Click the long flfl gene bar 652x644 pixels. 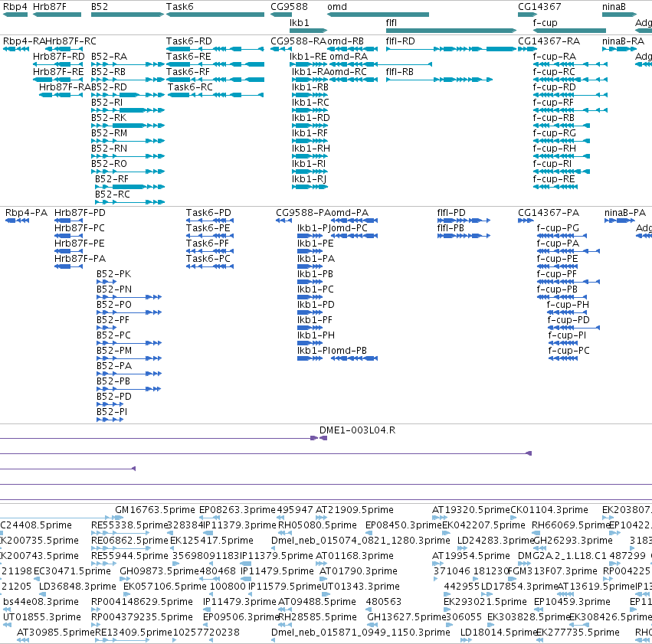(451, 31)
